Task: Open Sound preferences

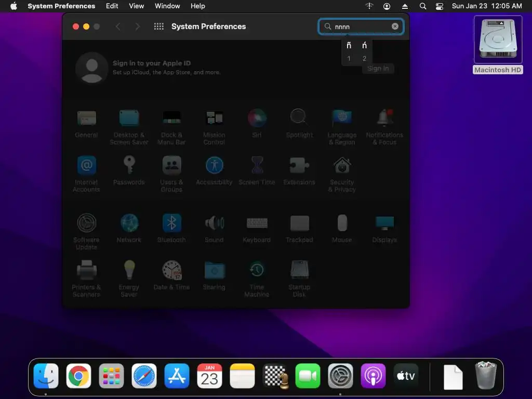Action: click(x=214, y=229)
